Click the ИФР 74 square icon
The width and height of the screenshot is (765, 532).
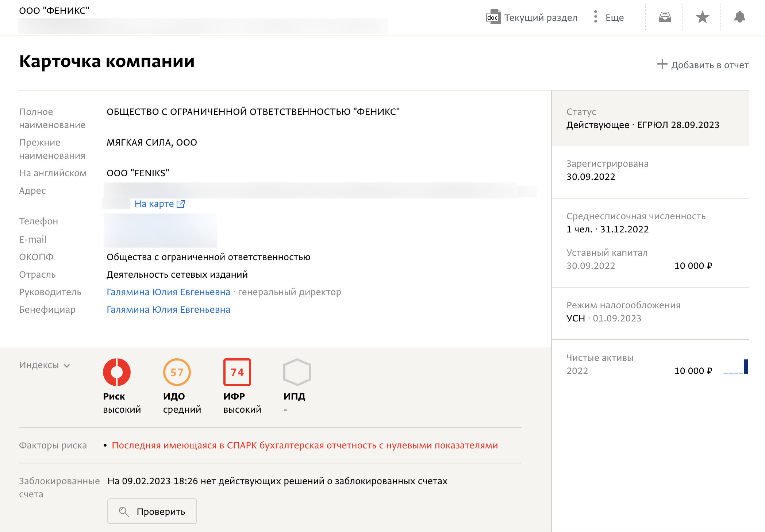point(237,372)
